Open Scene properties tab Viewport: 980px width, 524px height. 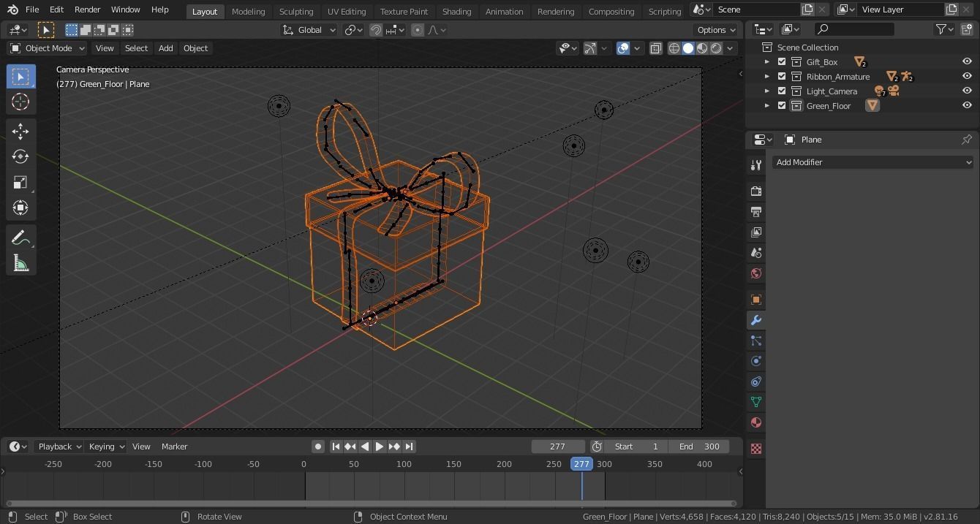point(755,253)
